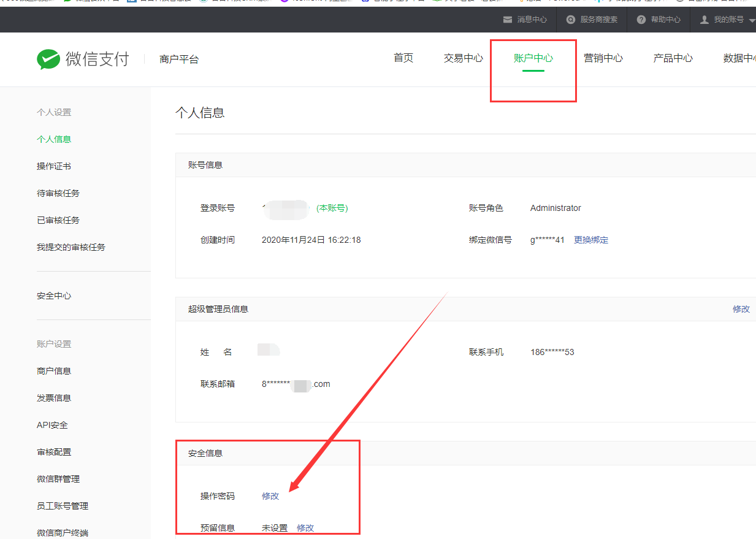
Task: Open 我提交的审核任务 in sidebar
Action: point(71,247)
